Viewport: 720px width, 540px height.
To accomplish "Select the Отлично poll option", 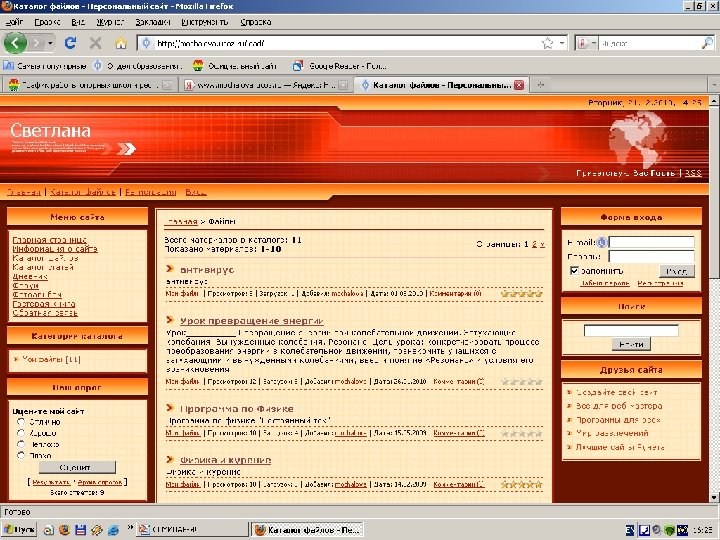I will tap(21, 422).
